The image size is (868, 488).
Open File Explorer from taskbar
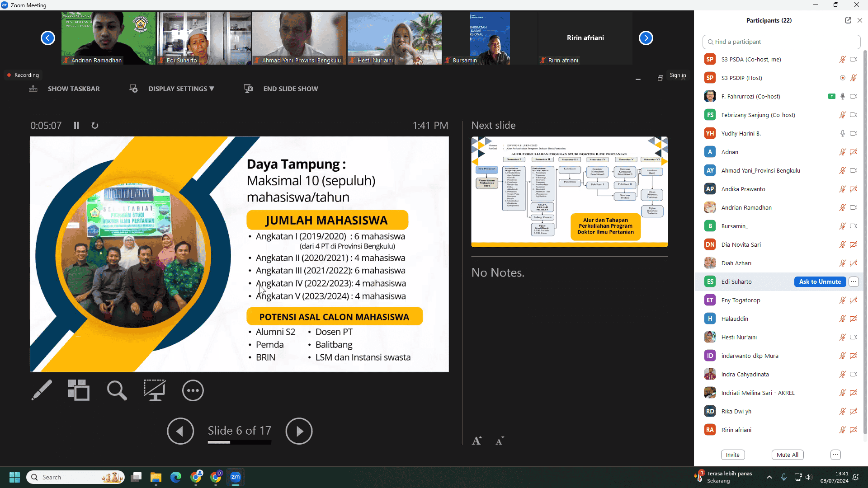(156, 477)
